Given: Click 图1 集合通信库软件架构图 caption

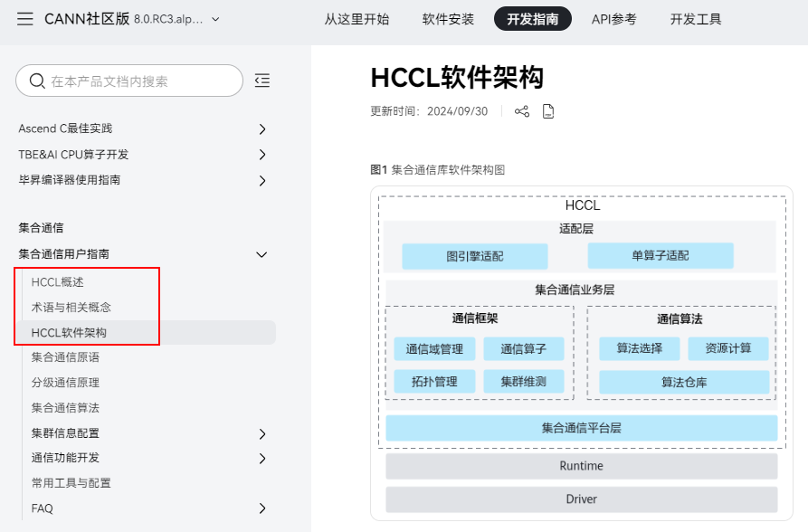Looking at the screenshot, I should click(438, 169).
